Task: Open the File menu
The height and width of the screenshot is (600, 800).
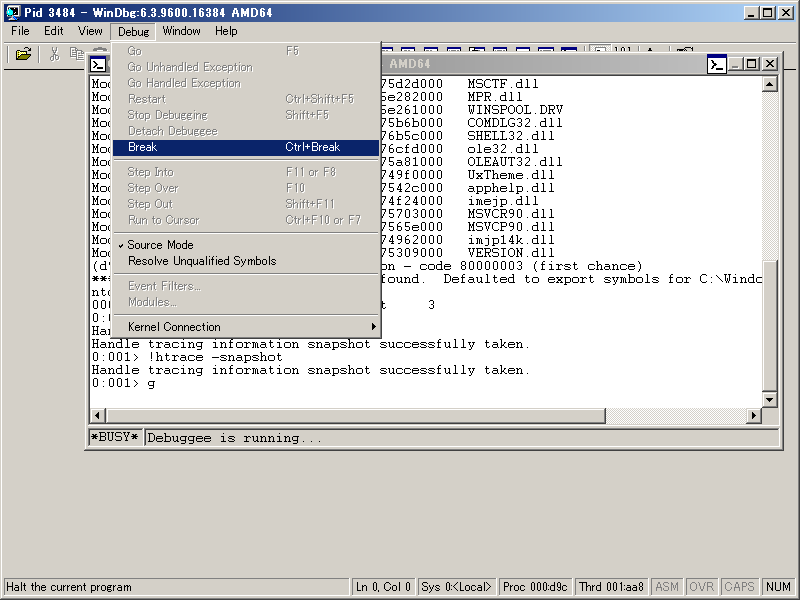Action: (x=20, y=31)
